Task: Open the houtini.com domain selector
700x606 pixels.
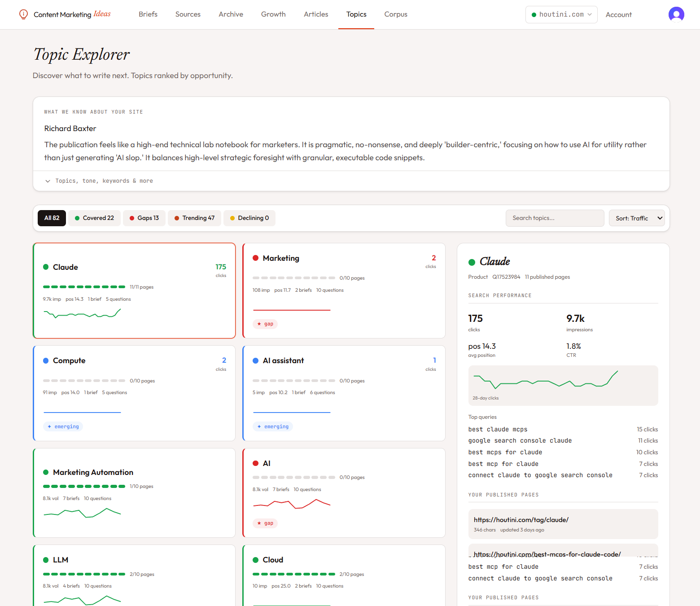Action: [x=561, y=14]
